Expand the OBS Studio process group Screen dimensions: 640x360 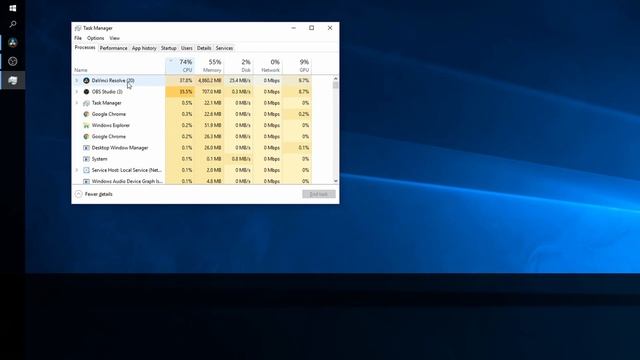tap(77, 91)
